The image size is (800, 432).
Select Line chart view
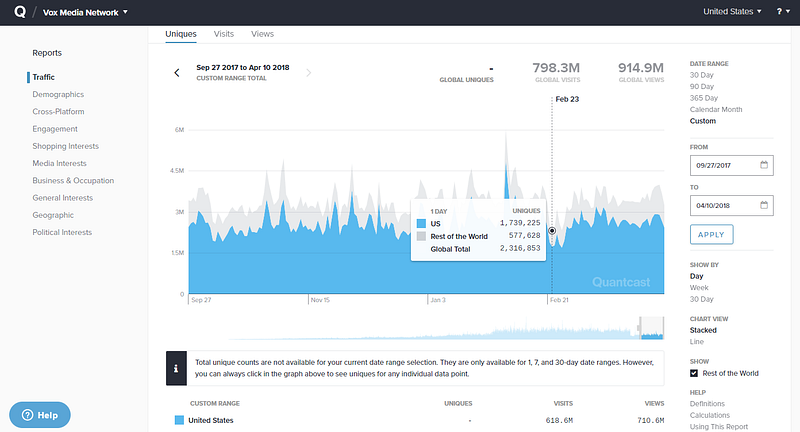696,342
